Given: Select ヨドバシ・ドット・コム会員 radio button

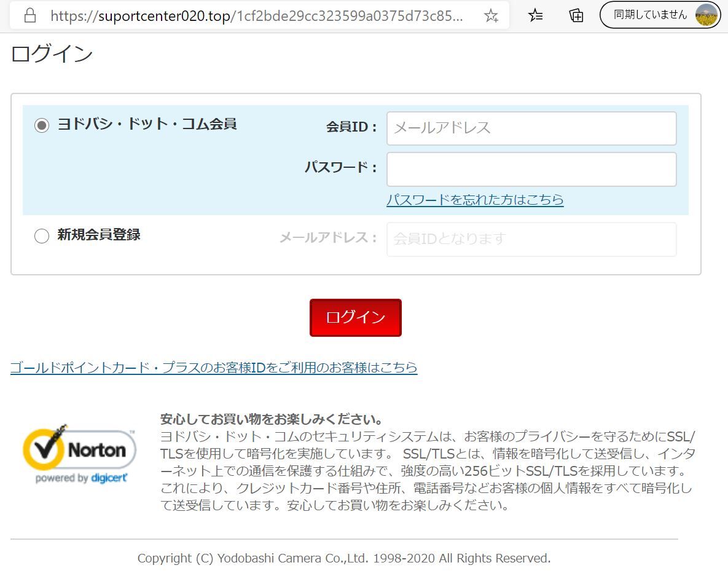Looking at the screenshot, I should 42,125.
